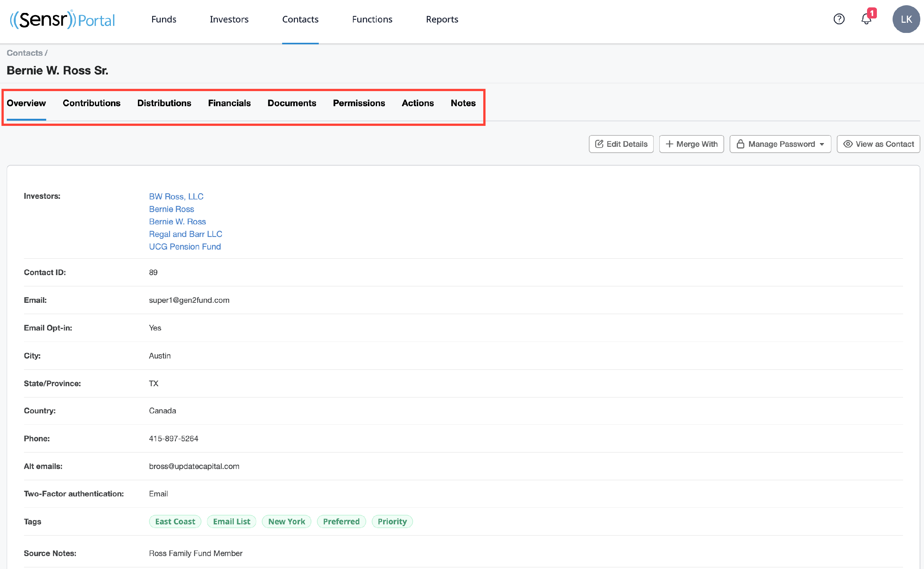Switch to the Distributions tab
The height and width of the screenshot is (569, 924).
pyautogui.click(x=164, y=103)
